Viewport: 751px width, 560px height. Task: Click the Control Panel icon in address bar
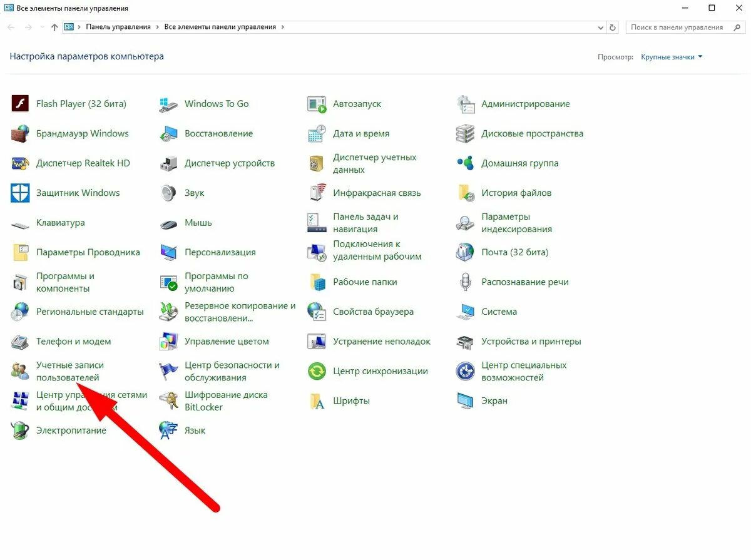(x=69, y=28)
